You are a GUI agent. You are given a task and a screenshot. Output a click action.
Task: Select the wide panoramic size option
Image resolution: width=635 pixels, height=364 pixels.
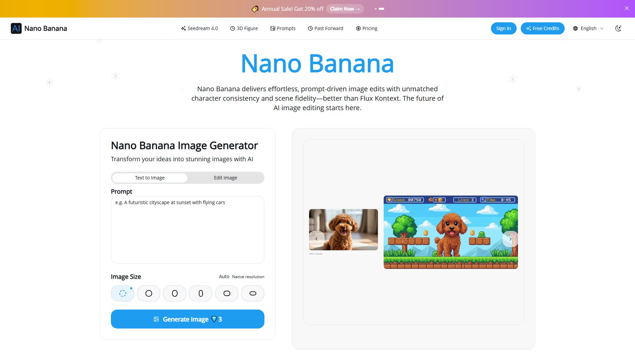(x=253, y=293)
